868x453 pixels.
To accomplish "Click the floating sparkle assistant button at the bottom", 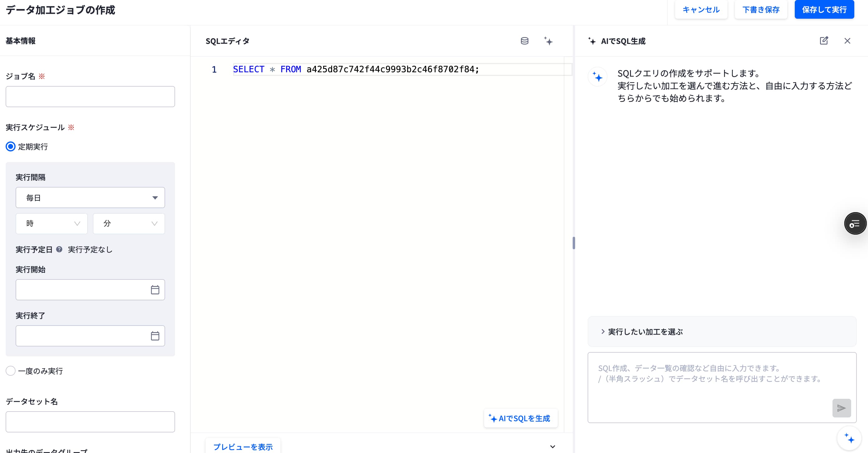I will pyautogui.click(x=850, y=438).
